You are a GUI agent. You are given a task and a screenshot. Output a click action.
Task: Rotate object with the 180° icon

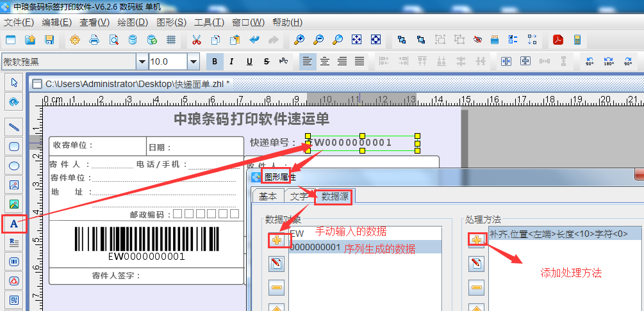609,61
